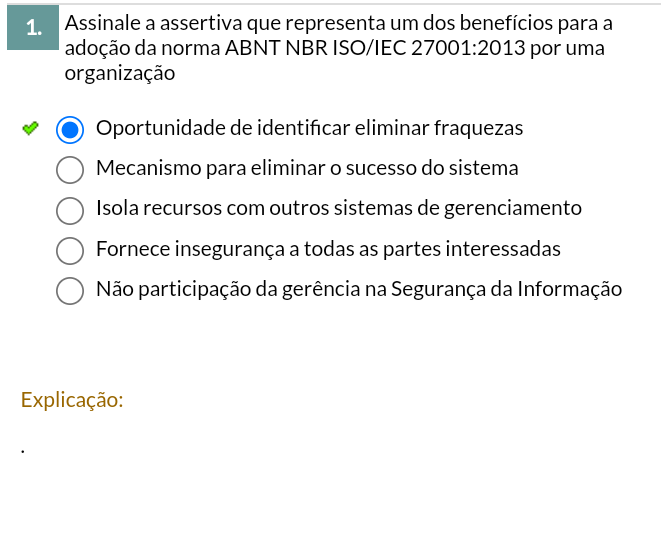Click 'Segurança da Informação' in the last option
This screenshot has height=560, width=661.
coord(507,289)
